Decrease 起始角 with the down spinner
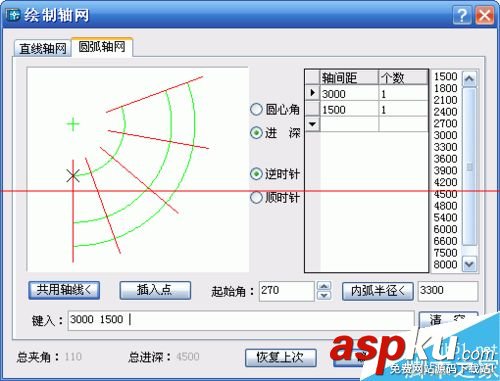Image resolution: width=500 pixels, height=381 pixels. (x=324, y=296)
